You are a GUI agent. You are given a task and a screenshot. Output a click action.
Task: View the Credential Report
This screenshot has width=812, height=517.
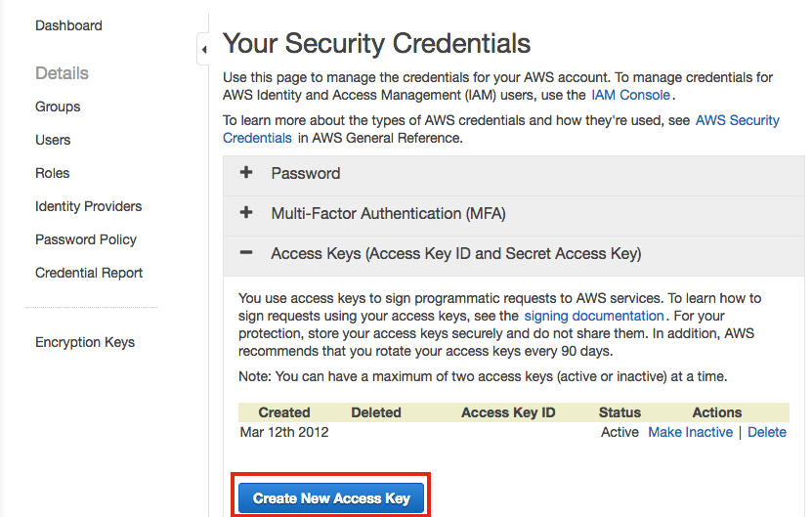coord(89,273)
